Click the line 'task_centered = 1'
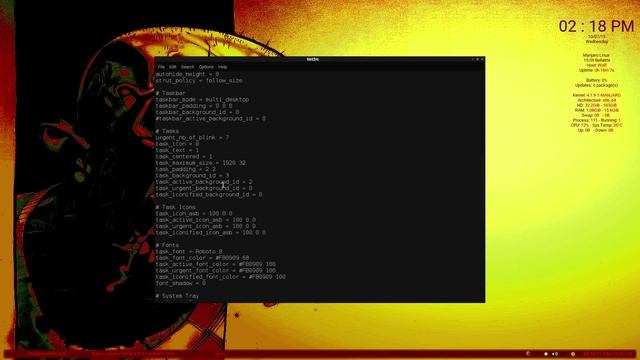 point(184,156)
